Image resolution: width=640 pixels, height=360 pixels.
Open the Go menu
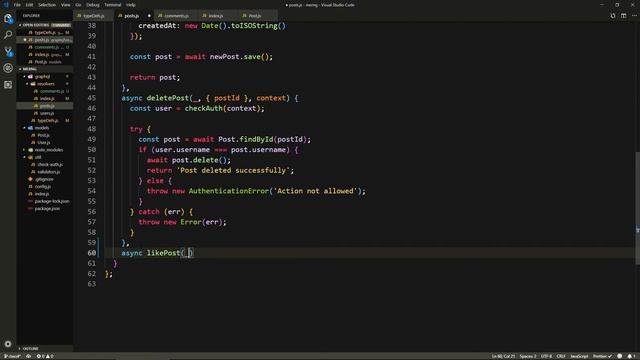78,5
